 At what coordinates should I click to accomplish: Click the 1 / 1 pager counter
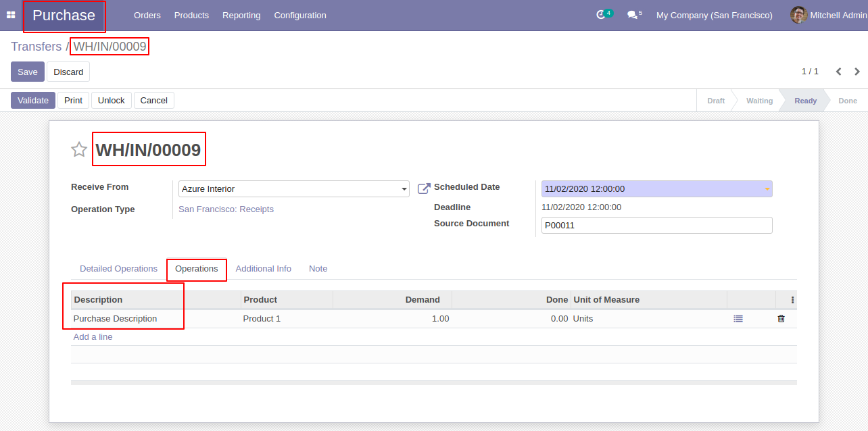pos(810,72)
